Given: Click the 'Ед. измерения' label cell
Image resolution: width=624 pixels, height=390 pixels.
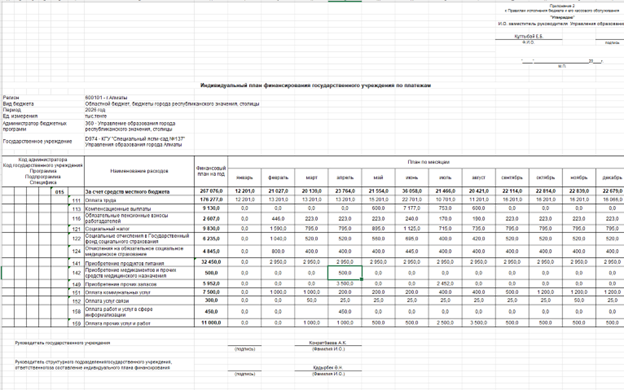Looking at the screenshot, I should pyautogui.click(x=20, y=116).
